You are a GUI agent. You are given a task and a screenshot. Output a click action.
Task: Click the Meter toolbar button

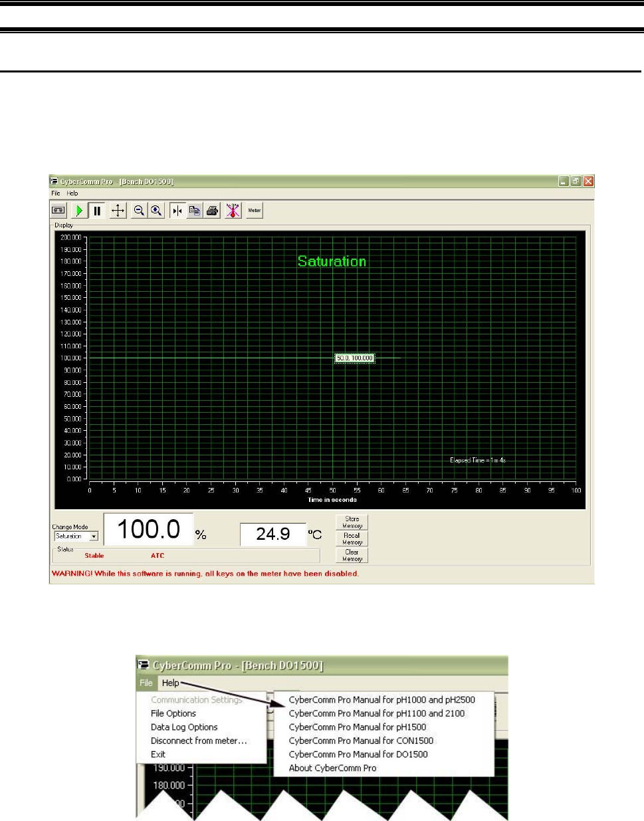click(x=255, y=211)
